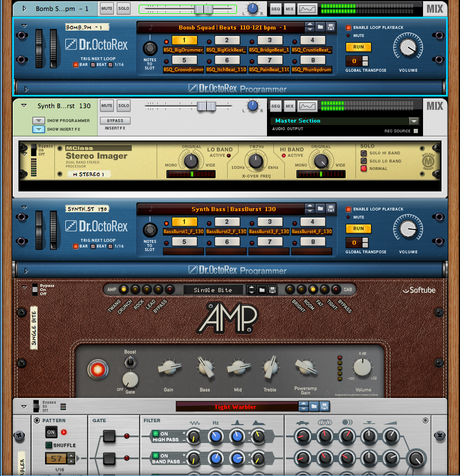The height and width of the screenshot is (476, 460).
Task: Click save patch disk icon on Synth Bass OctoRex
Action: point(331,209)
